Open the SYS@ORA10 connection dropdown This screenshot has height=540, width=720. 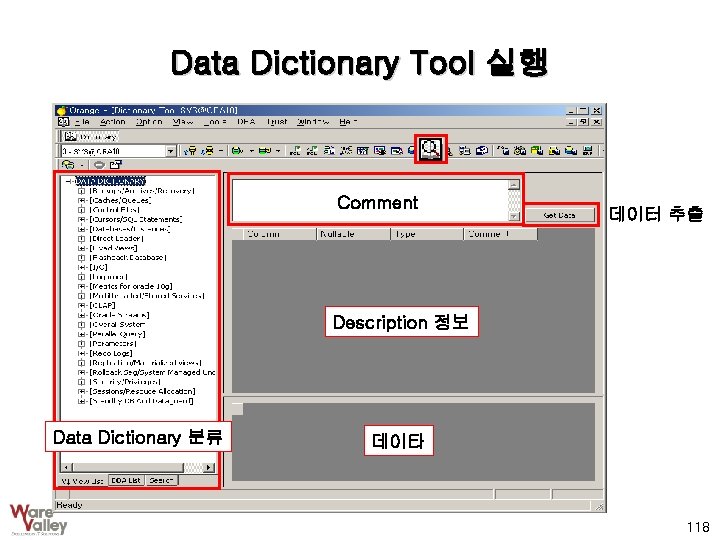[170, 151]
